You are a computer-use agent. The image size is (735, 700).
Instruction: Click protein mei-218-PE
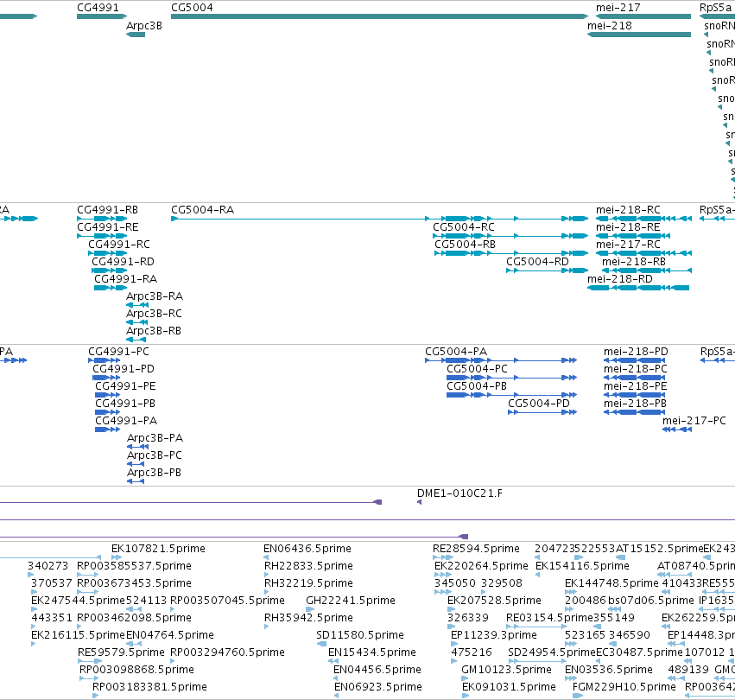pos(635,386)
